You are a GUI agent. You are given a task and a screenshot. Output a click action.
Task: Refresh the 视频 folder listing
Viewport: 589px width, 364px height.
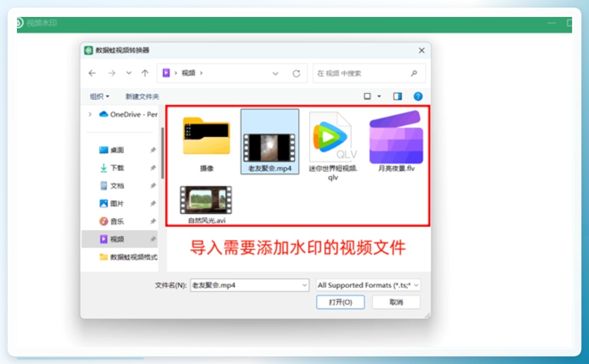coord(296,73)
